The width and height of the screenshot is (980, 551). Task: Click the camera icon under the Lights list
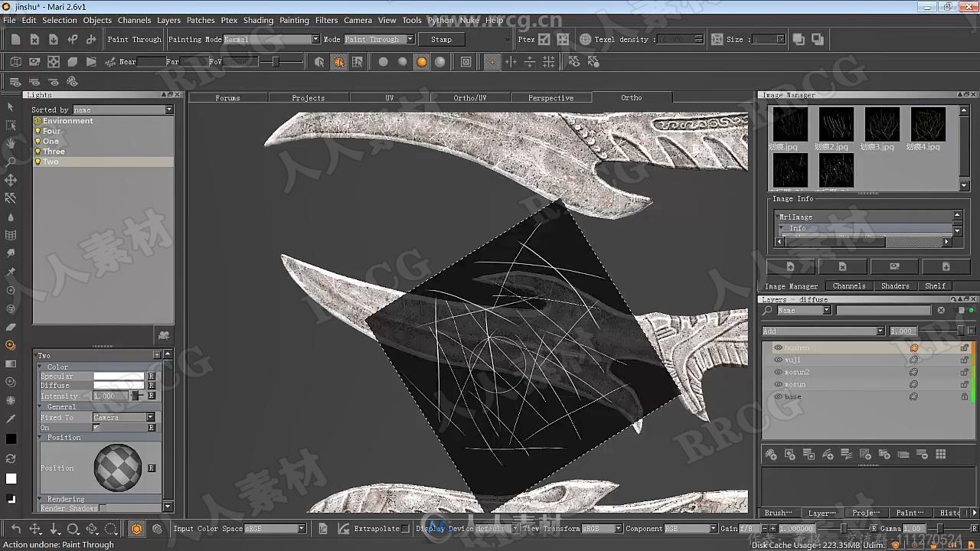pyautogui.click(x=163, y=334)
